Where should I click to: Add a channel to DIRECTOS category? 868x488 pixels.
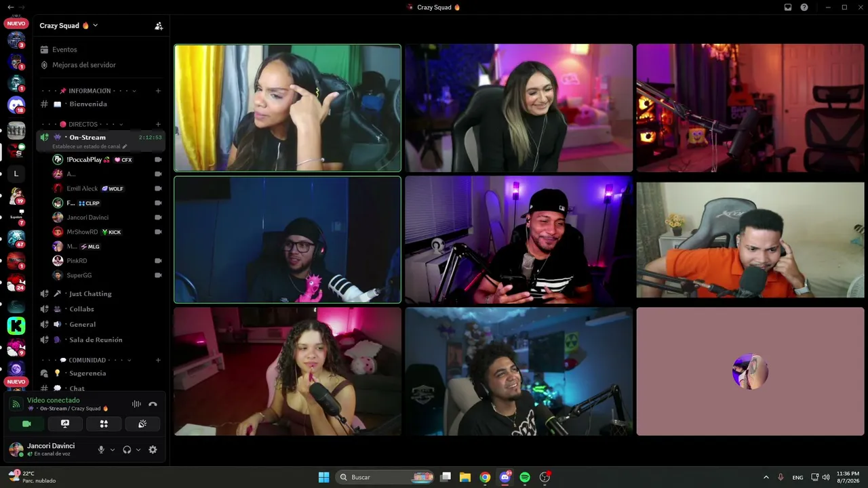[x=158, y=124]
